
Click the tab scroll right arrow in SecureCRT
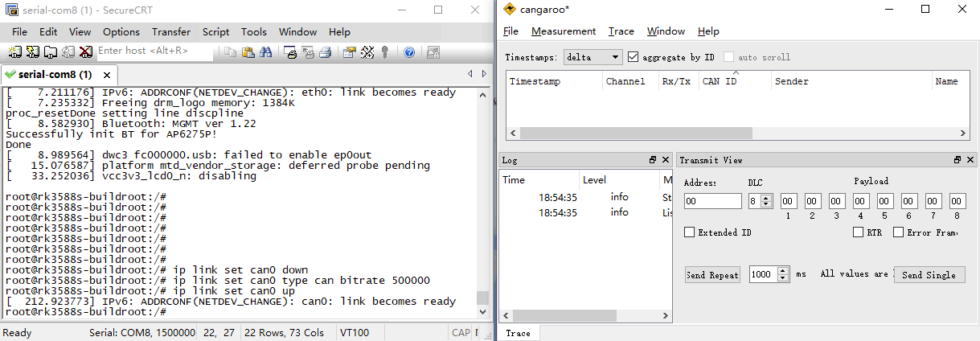(x=483, y=74)
